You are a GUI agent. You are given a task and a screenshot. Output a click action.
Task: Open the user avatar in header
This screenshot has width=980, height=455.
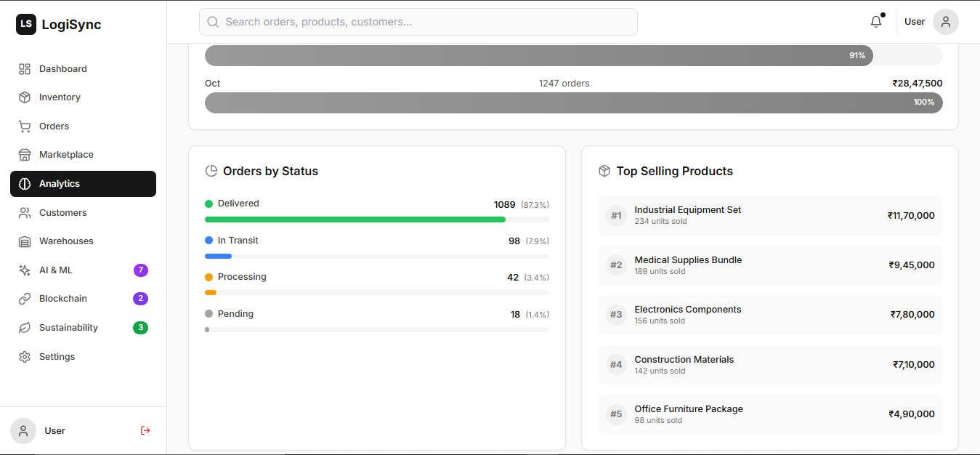click(x=945, y=22)
